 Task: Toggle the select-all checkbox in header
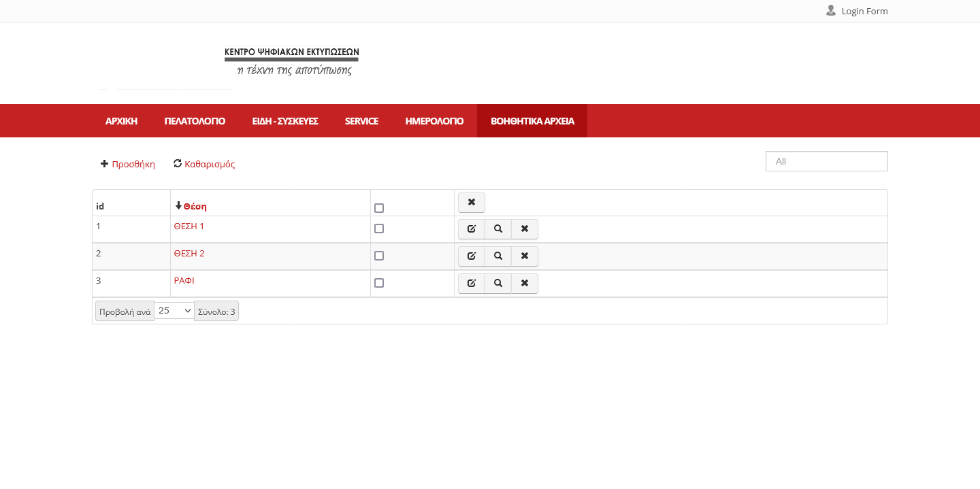click(379, 208)
